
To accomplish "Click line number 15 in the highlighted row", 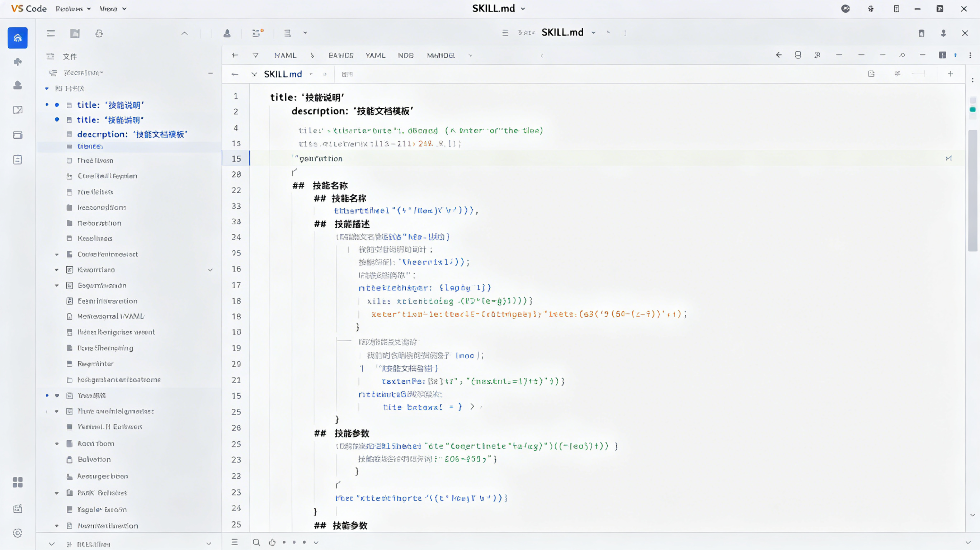I will [x=236, y=158].
